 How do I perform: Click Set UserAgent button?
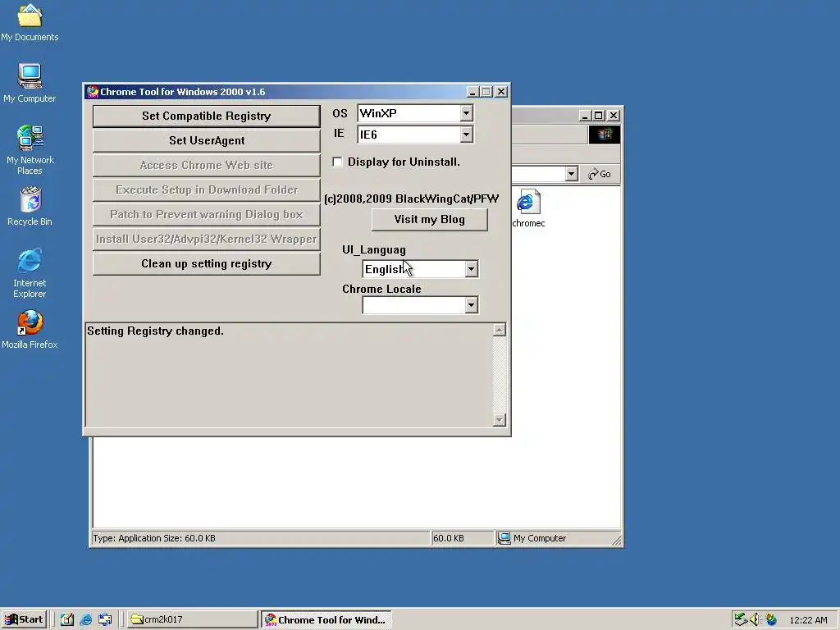click(206, 140)
